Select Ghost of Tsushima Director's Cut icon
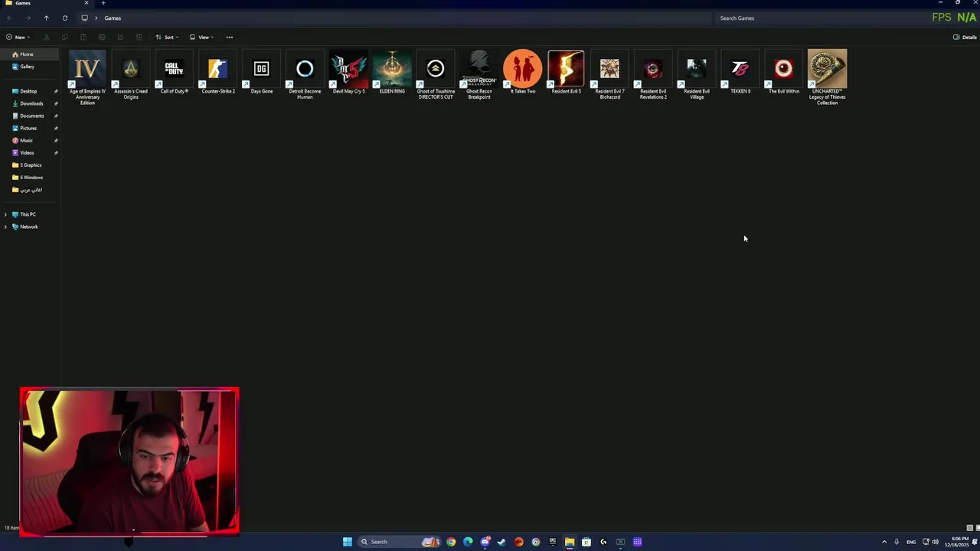Viewport: 980px width, 551px height. point(436,75)
